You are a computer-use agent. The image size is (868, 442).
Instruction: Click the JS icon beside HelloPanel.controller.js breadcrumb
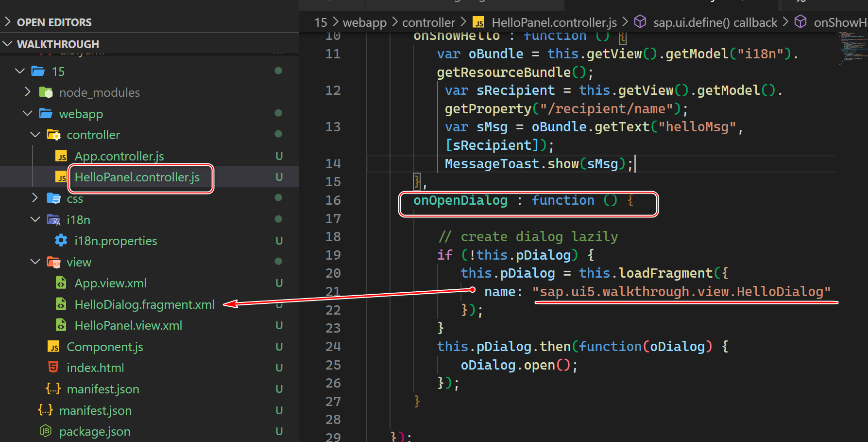click(478, 22)
